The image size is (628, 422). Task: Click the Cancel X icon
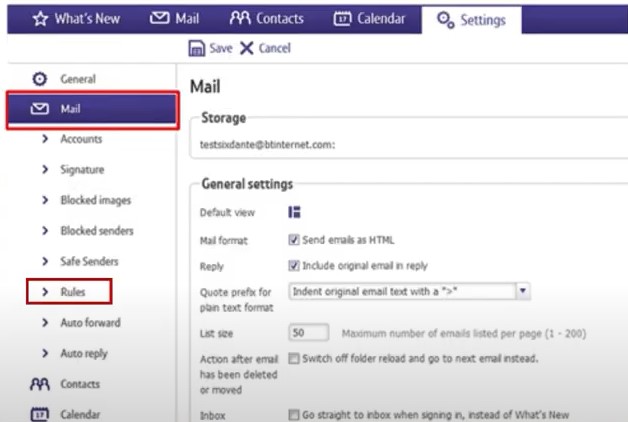click(246, 48)
